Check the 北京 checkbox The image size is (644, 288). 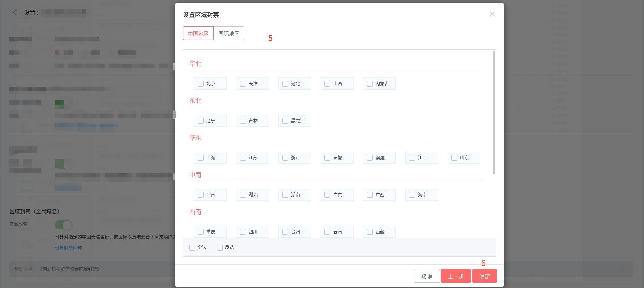click(201, 84)
